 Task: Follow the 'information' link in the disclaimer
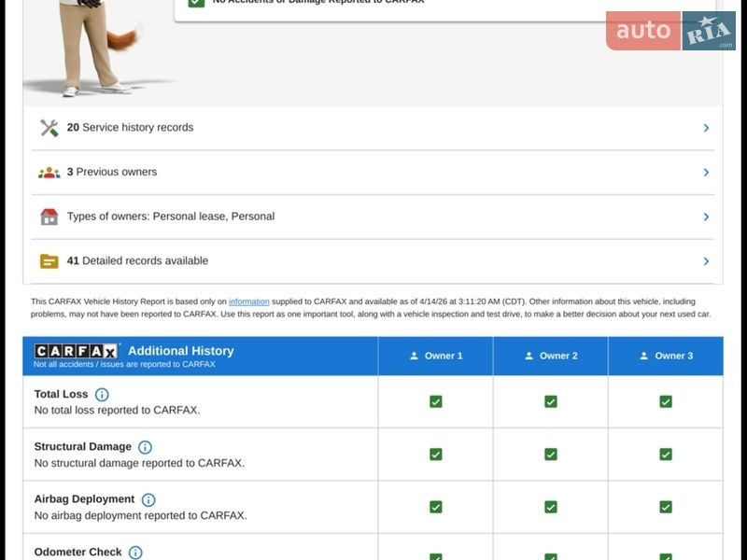[249, 301]
